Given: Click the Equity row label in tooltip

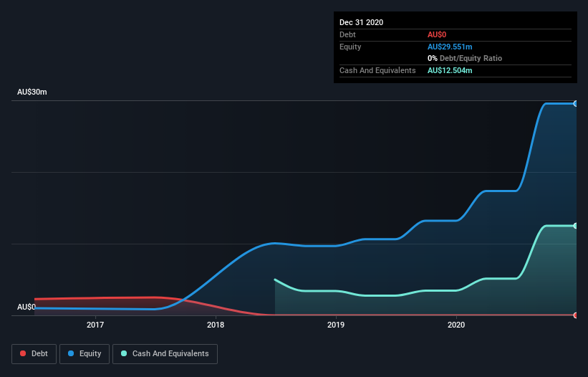Looking at the screenshot, I should [350, 47].
